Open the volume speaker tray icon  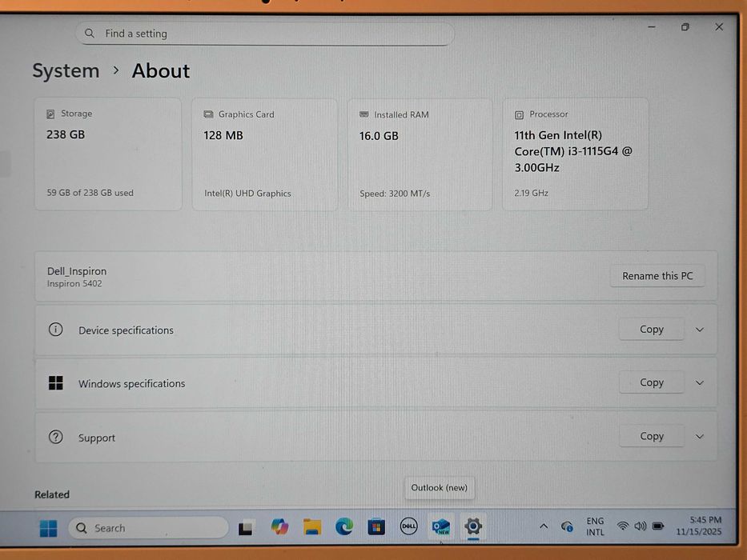point(641,526)
